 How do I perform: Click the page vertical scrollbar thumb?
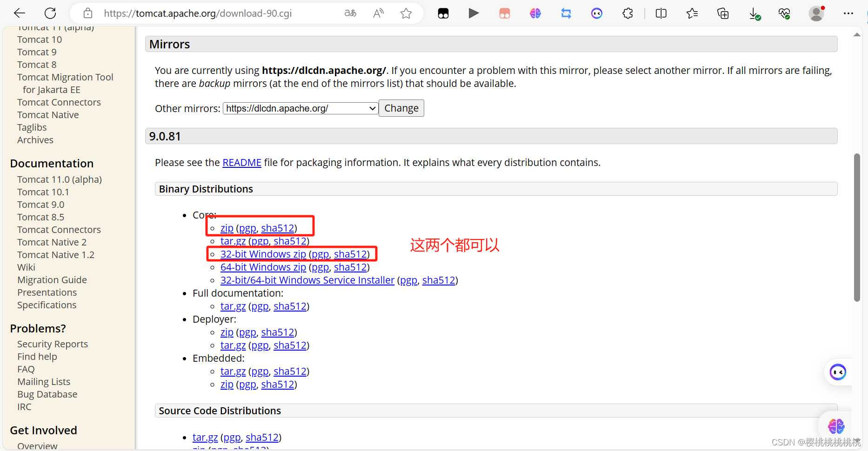857,227
